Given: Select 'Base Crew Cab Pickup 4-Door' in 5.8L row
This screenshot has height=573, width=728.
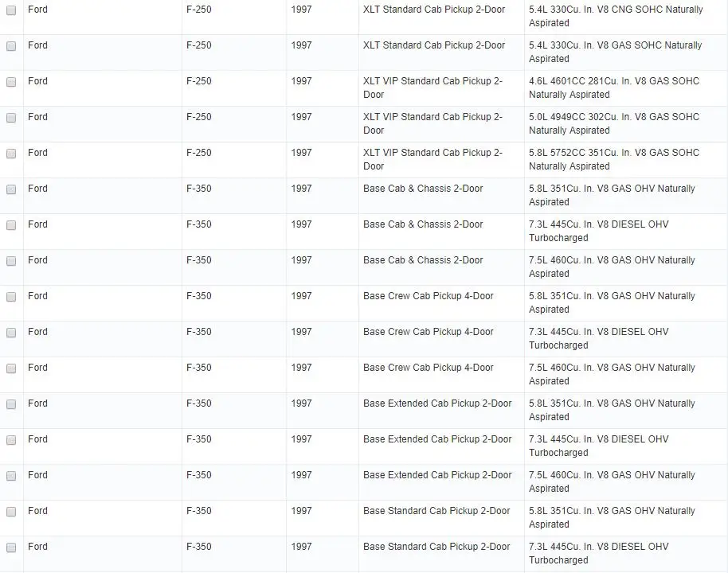Looking at the screenshot, I should click(x=428, y=296).
